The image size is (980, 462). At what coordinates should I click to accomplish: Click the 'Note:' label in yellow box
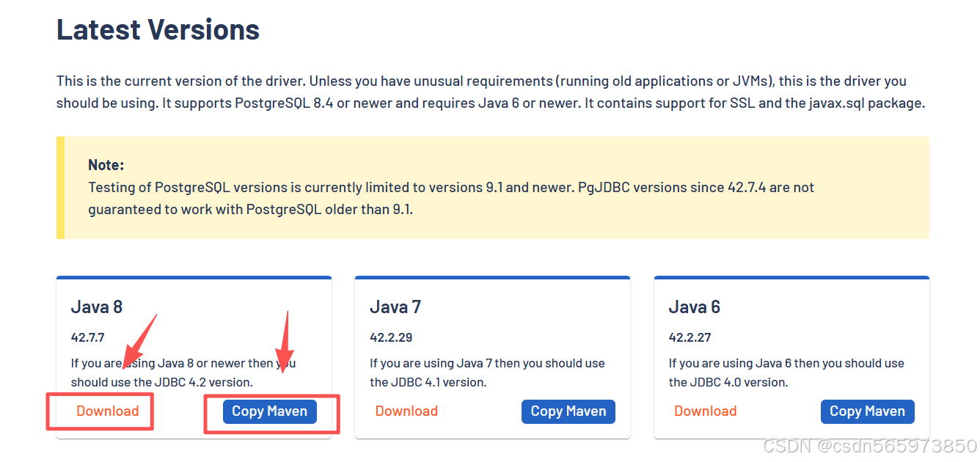[106, 165]
